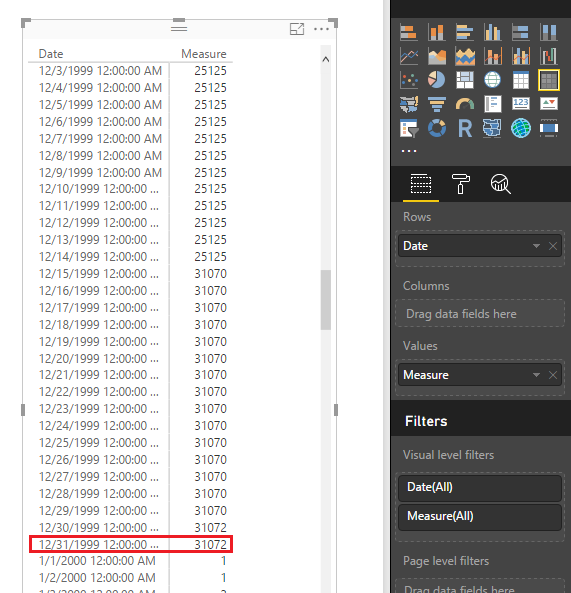Click the Measure column header

(204, 54)
